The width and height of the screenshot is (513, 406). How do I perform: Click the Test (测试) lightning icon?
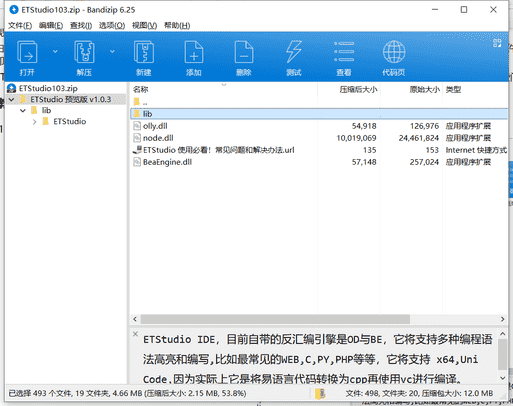pos(294,52)
